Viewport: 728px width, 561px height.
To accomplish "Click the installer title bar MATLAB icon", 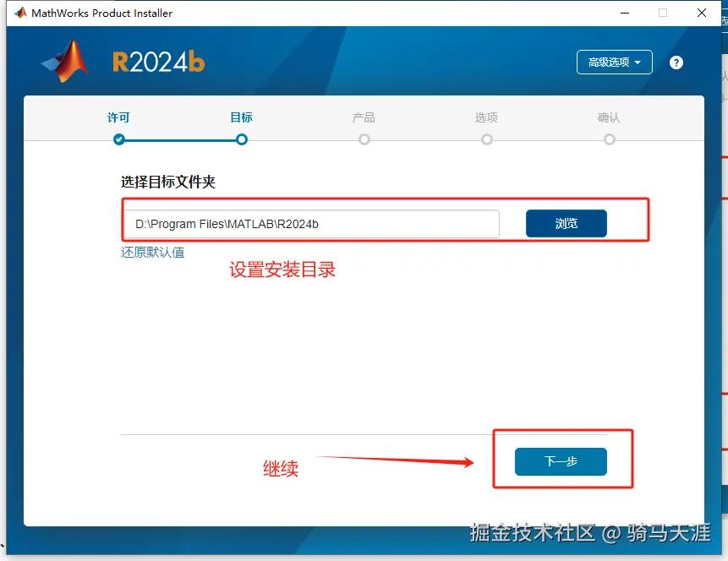I will coord(20,13).
